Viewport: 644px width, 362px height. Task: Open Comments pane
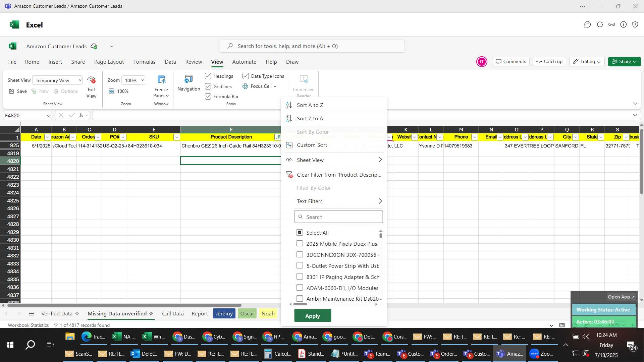pos(511,62)
